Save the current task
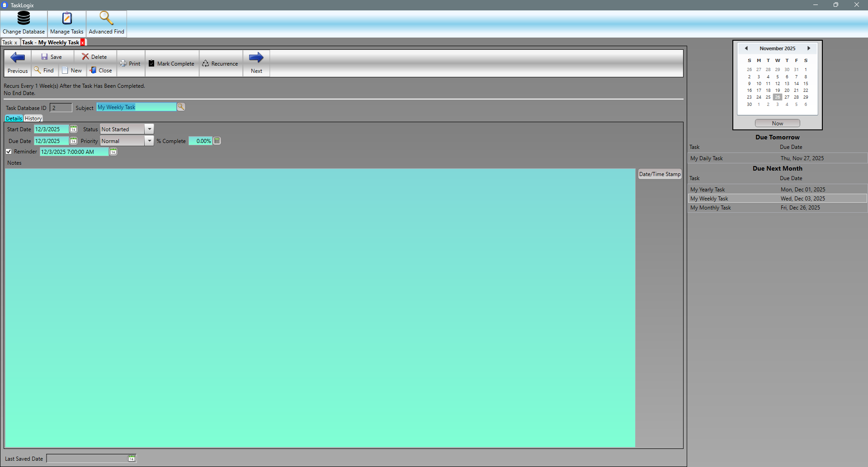Screen dimensions: 868x467 [x=52, y=57]
